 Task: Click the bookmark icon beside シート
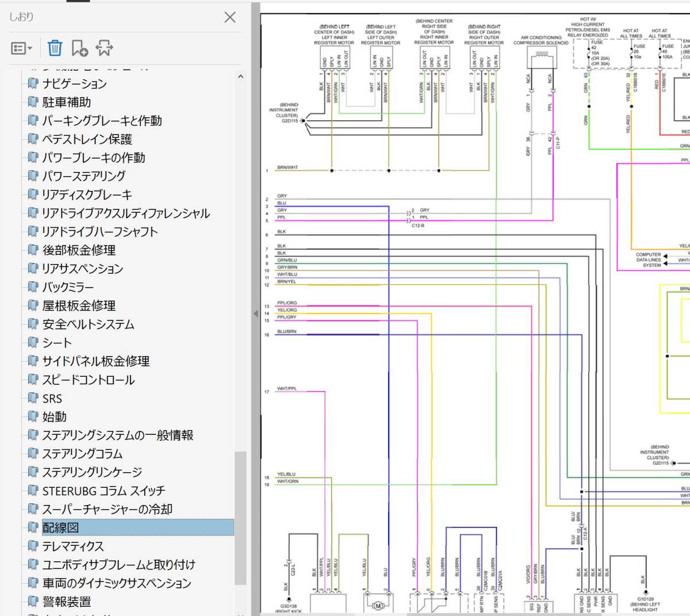[x=33, y=343]
